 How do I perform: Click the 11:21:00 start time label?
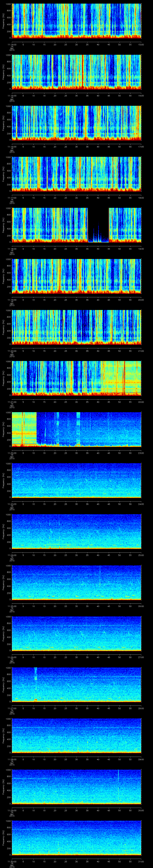[12, 402]
